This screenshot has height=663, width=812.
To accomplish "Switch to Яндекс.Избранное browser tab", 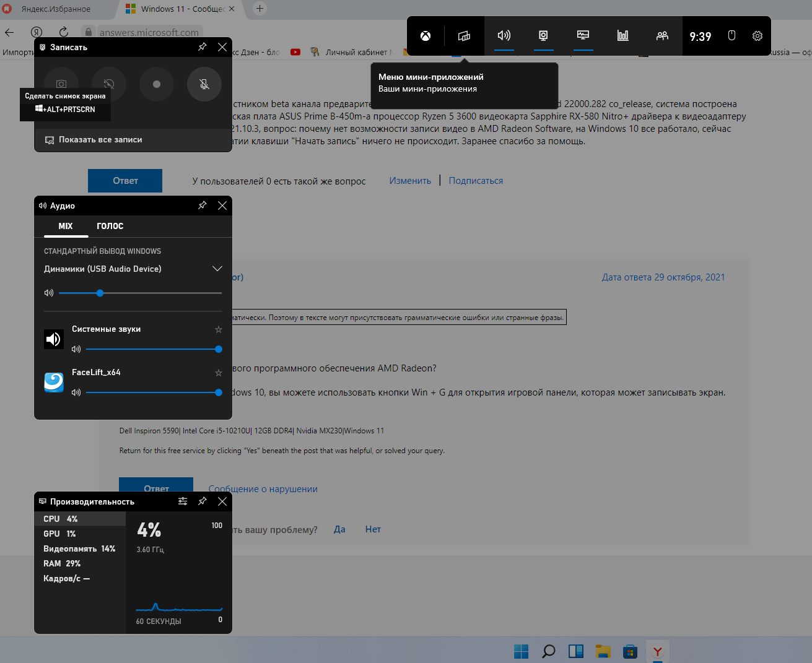I will (x=56, y=9).
